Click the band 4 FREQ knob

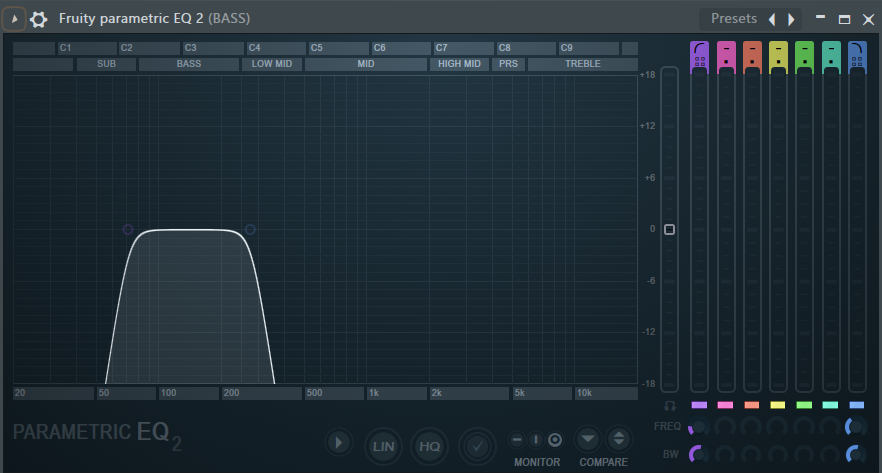pyautogui.click(x=777, y=427)
